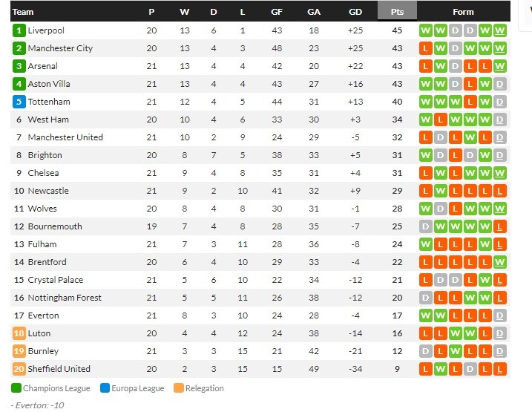The width and height of the screenshot is (532, 412).
Task: Click the green Champions League legend swatch
Action: pos(16,388)
